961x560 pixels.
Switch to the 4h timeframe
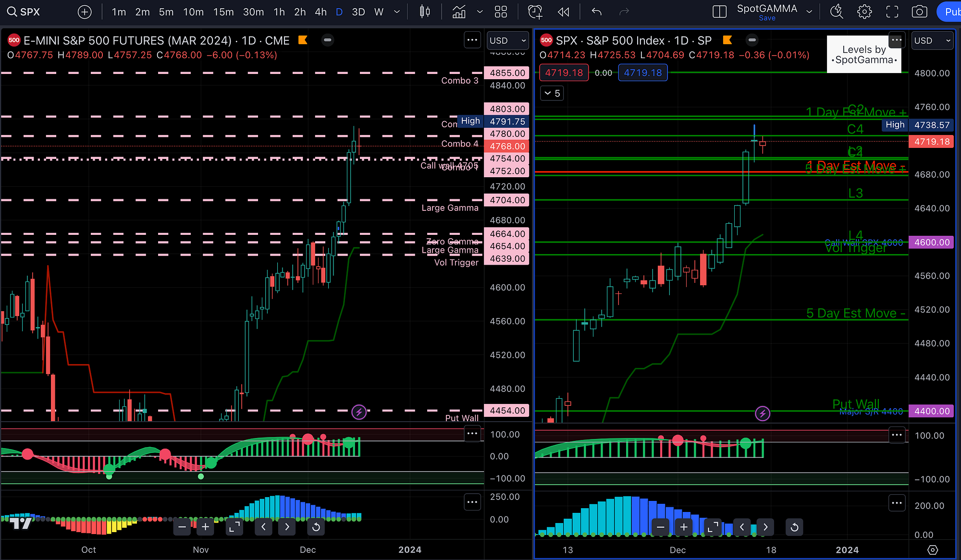[320, 12]
